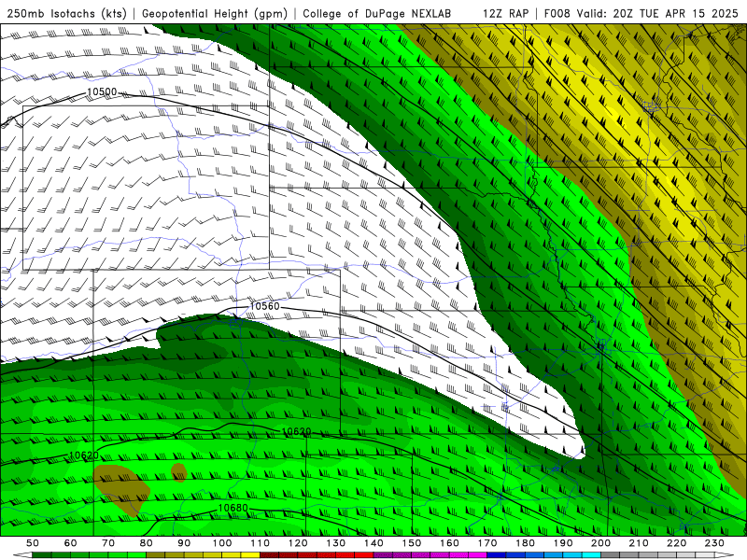
Task: Click the 10680 height contour label
Action: (233, 508)
